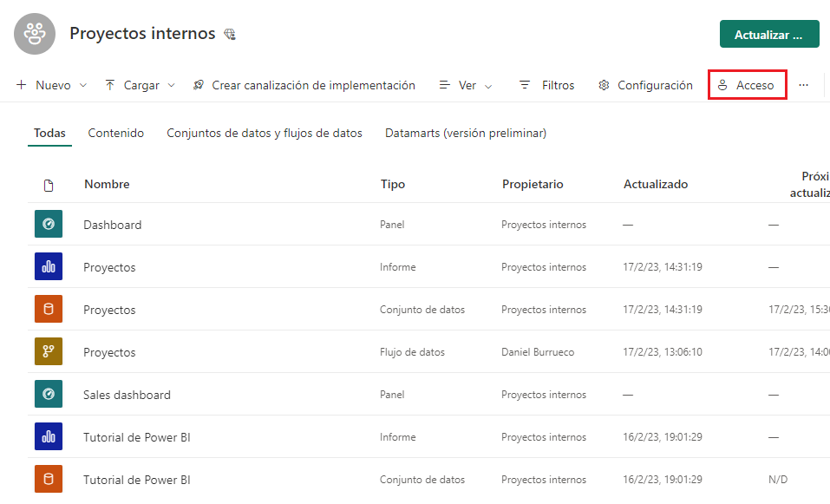Image resolution: width=830 pixels, height=504 pixels.
Task: Click the workspace avatar icon
Action: [x=35, y=34]
